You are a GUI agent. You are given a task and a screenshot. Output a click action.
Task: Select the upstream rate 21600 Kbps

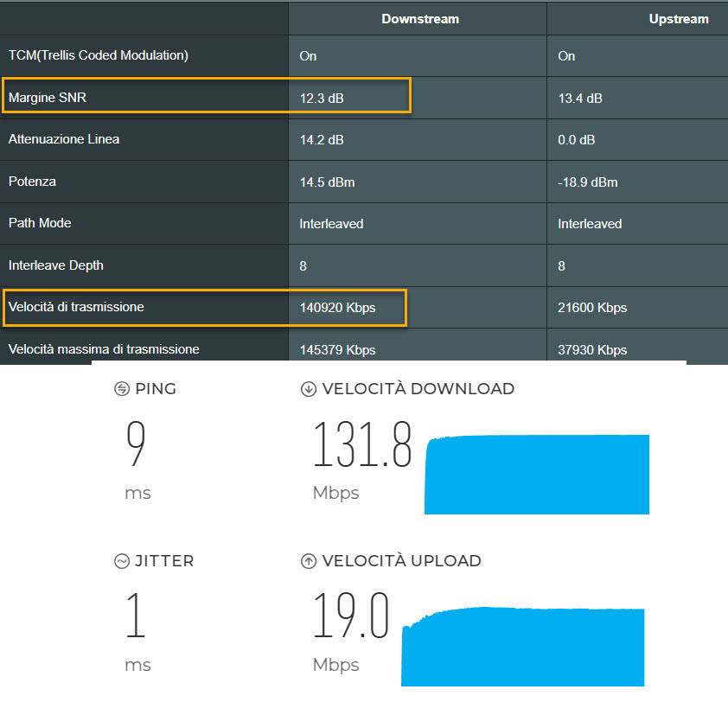point(592,308)
